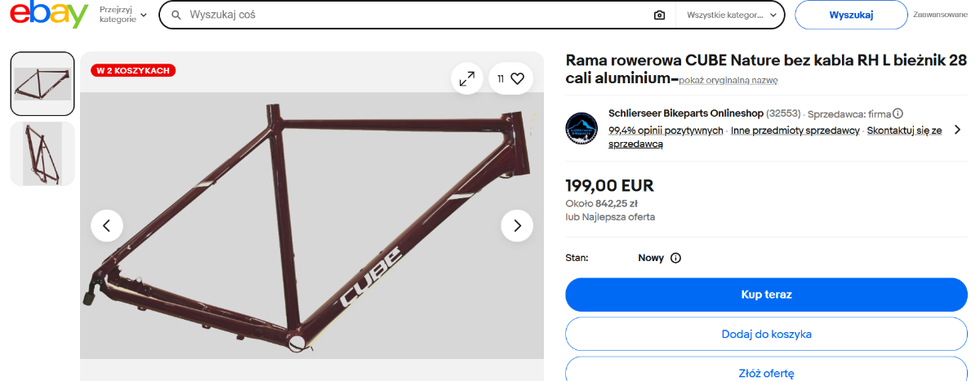Click the Wyszukaj search button

[851, 15]
